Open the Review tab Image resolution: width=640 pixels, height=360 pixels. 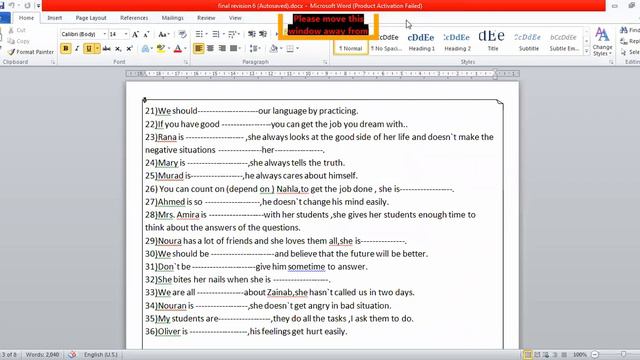pyautogui.click(x=206, y=18)
